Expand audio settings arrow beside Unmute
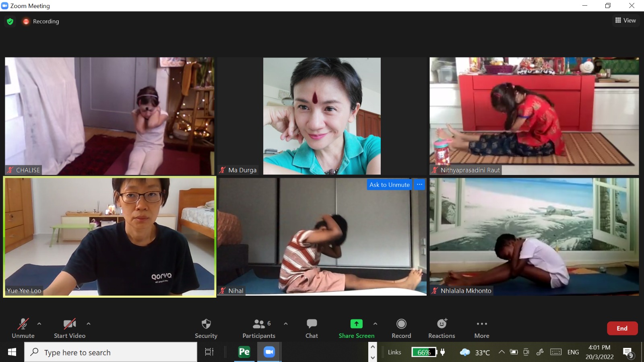 (x=39, y=323)
